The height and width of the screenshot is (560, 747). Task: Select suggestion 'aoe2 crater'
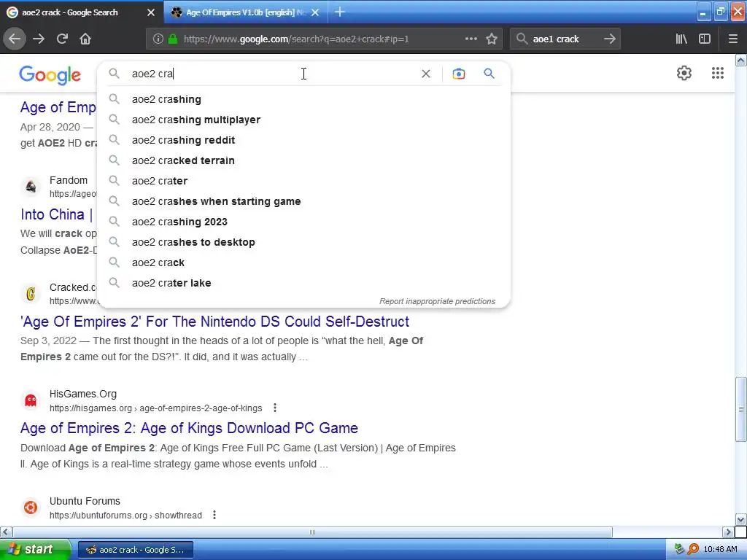click(303, 181)
